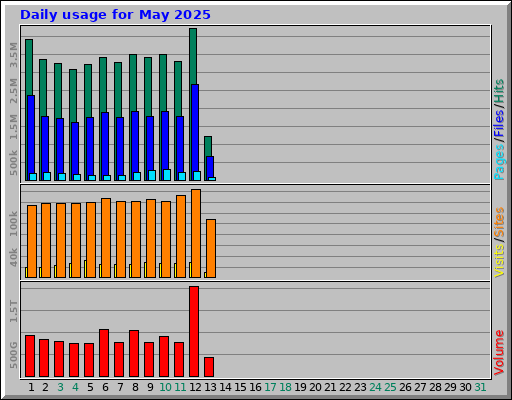This screenshot has width=512, height=400.
Task: Click the red volume bar for day 8
Action: [x=134, y=354]
